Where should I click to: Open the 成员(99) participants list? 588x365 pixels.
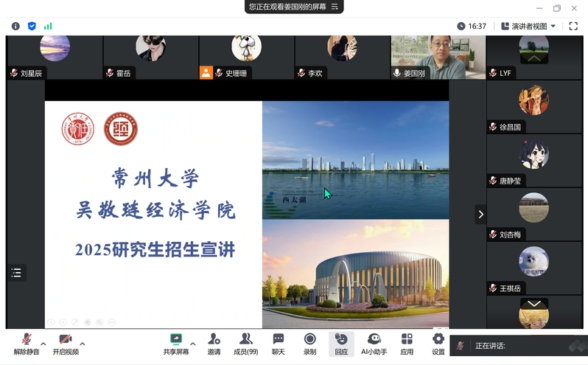(x=245, y=344)
